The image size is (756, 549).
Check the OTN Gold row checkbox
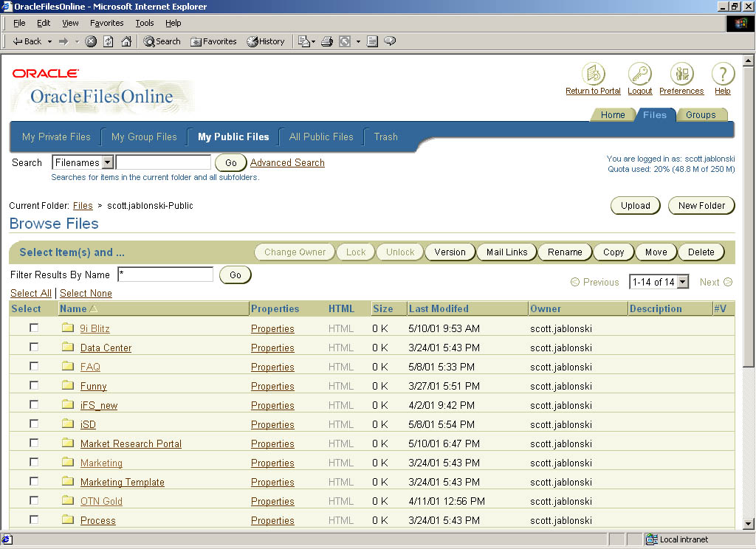tap(34, 501)
